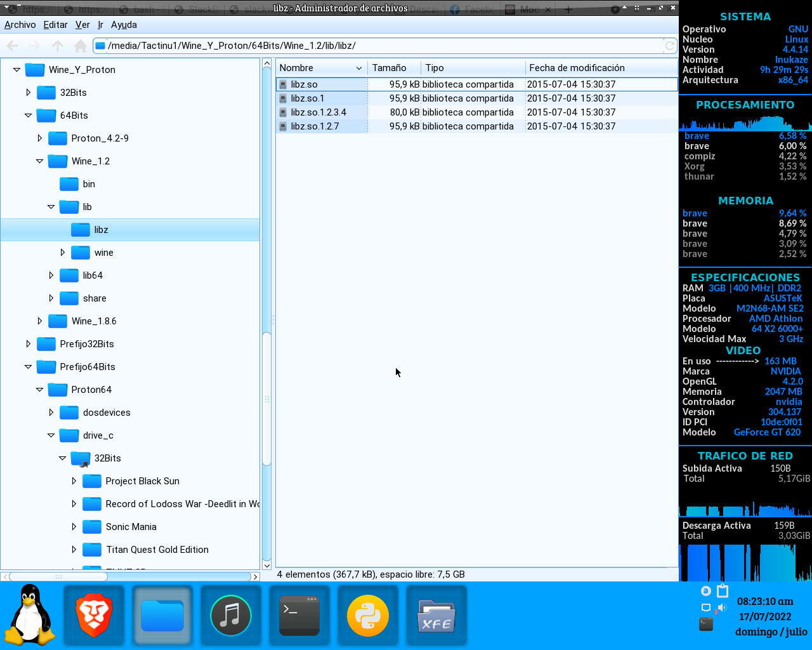
Task: Sort files by Nombre column
Action: (321, 68)
